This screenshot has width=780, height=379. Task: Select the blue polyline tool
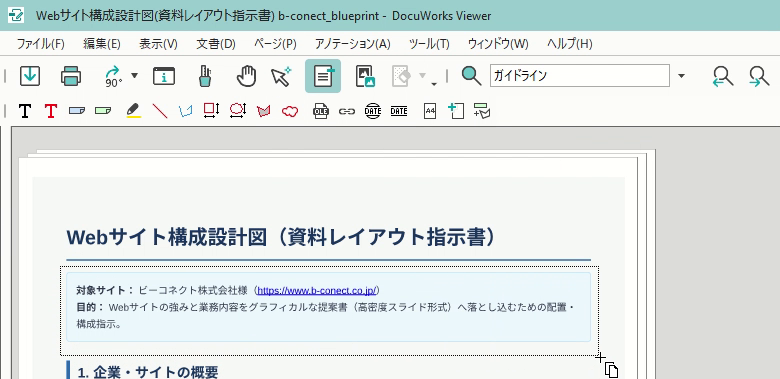tap(186, 111)
